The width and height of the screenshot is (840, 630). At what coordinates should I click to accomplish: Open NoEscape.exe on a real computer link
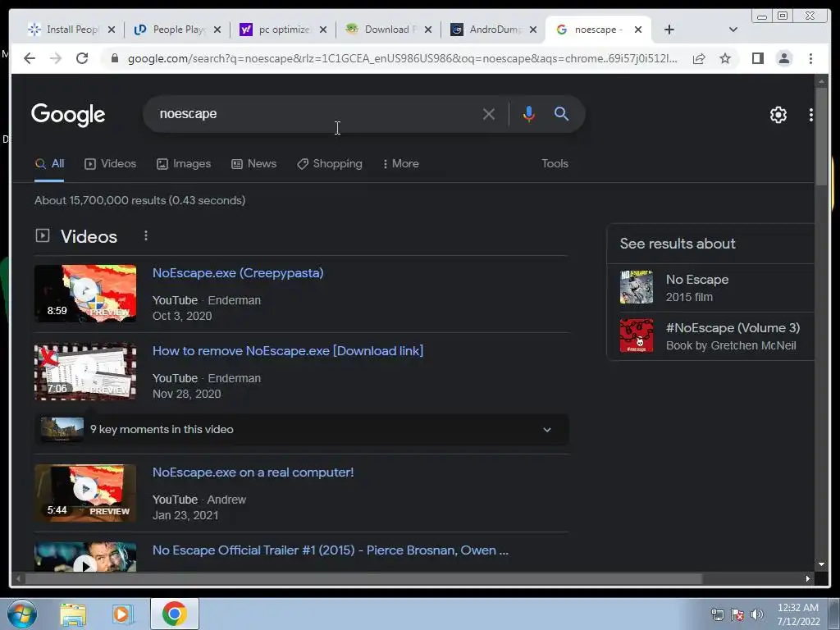253,472
